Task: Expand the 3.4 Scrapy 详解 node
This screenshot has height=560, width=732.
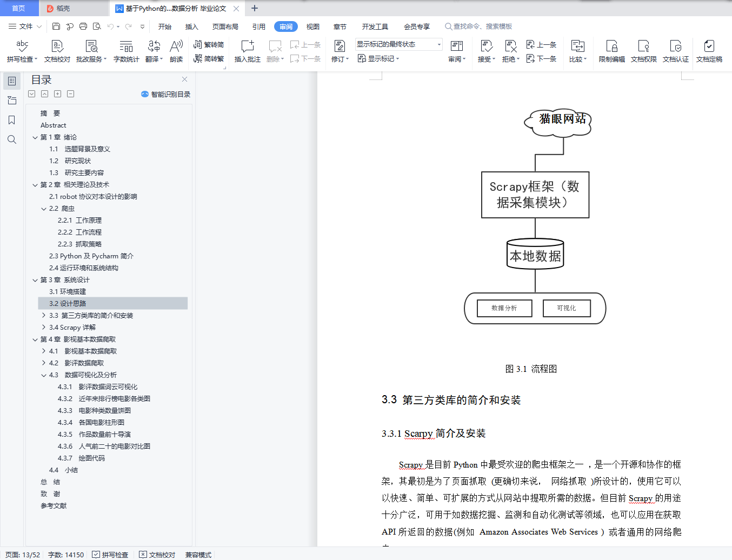Action: point(44,327)
